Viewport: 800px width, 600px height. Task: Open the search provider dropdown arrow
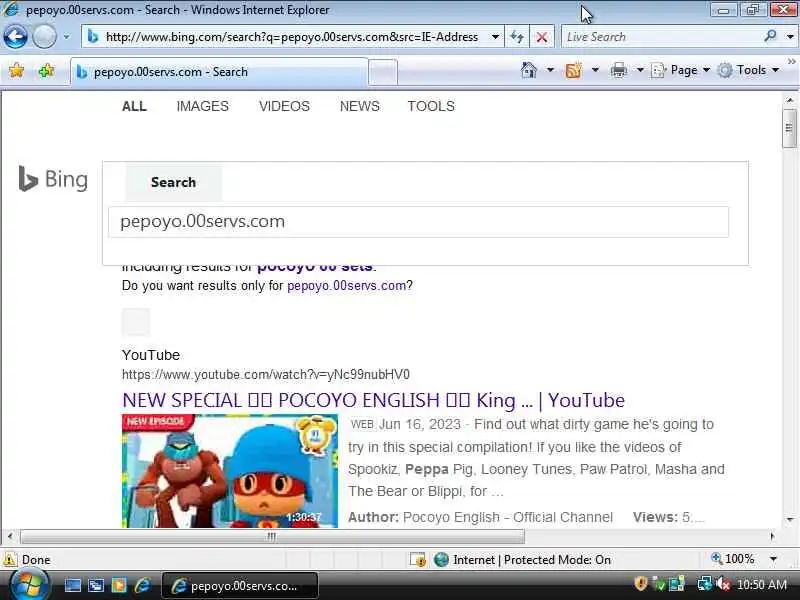click(x=790, y=37)
